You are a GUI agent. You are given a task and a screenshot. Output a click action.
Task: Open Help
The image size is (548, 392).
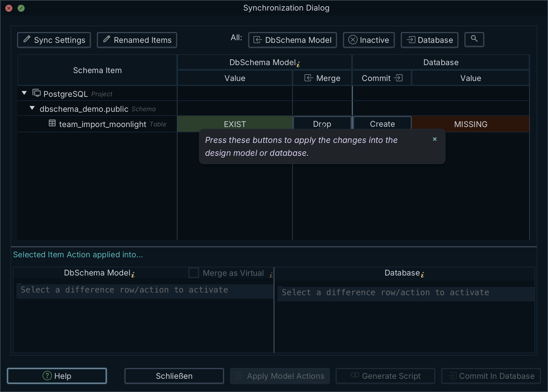(57, 376)
